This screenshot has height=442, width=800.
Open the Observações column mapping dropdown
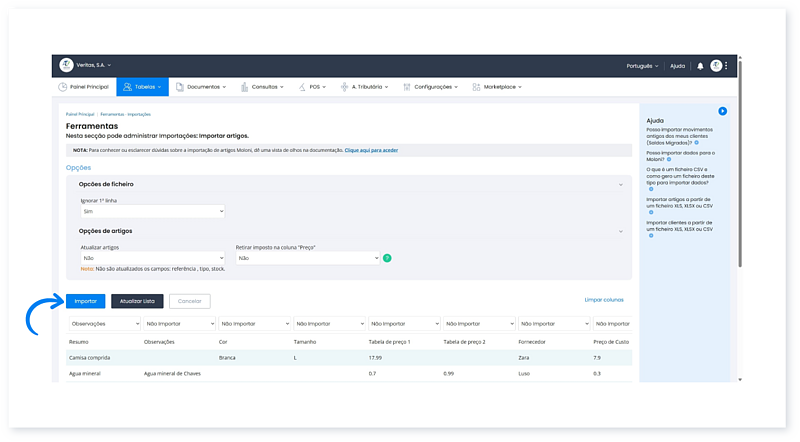[103, 324]
